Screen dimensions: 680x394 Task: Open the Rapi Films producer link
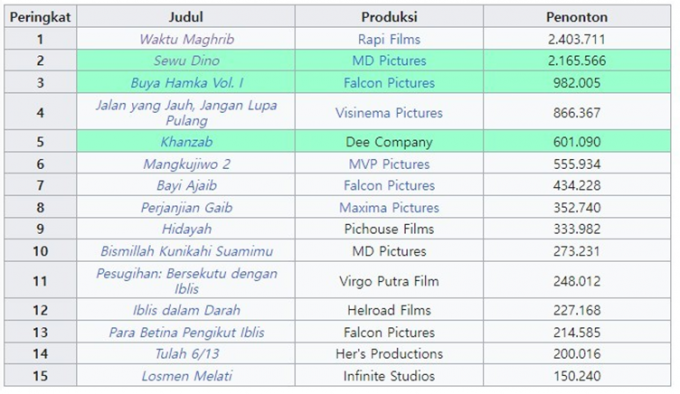click(x=389, y=39)
